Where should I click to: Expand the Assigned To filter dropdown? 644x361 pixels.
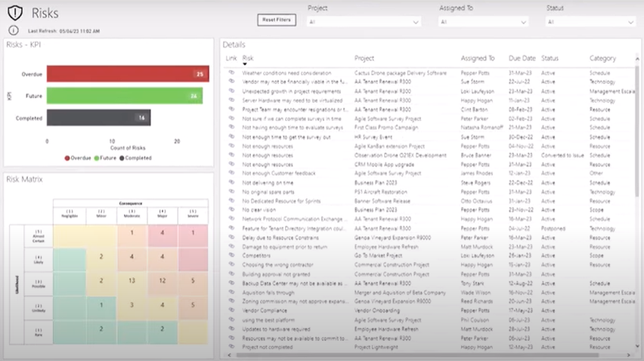point(483,23)
